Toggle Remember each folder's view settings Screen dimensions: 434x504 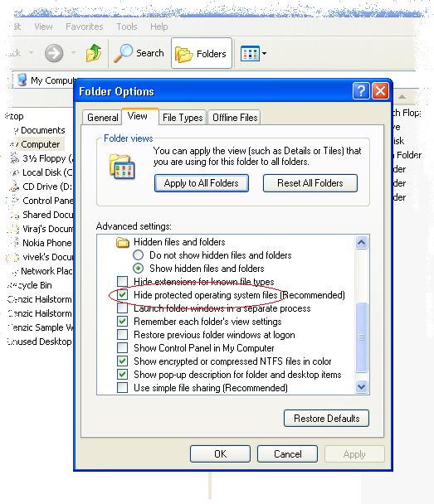pyautogui.click(x=122, y=322)
